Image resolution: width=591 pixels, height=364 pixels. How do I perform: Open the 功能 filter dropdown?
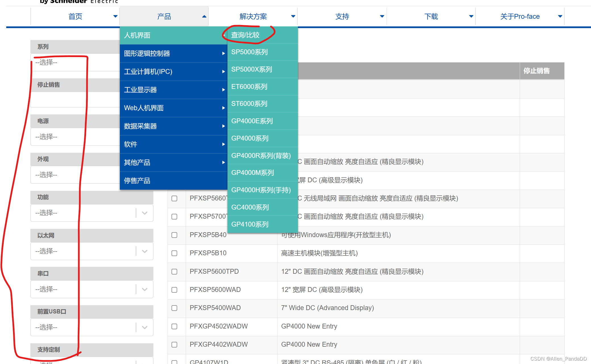92,213
